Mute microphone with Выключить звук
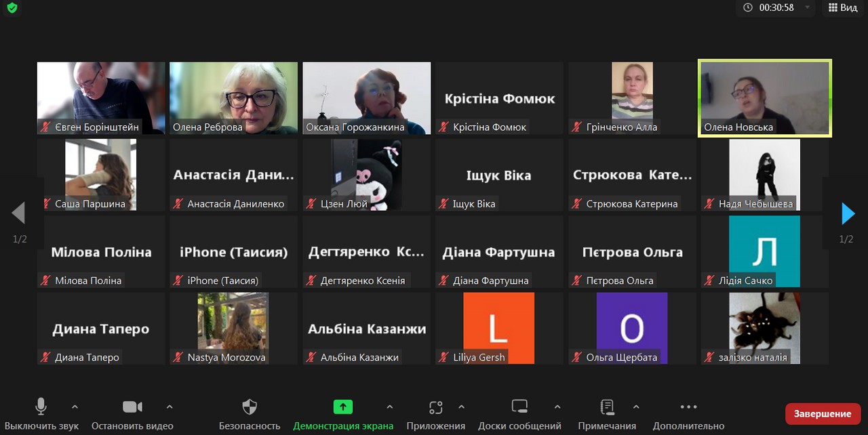868x435 pixels. point(41,407)
